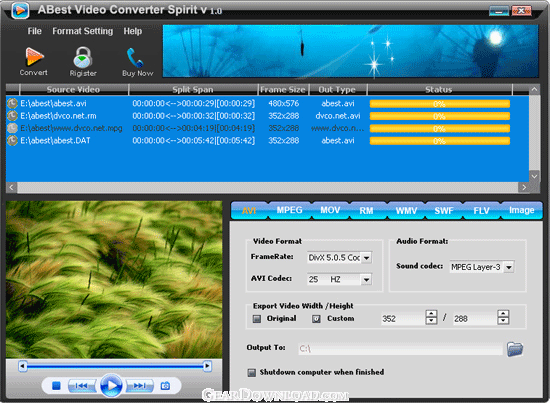This screenshot has width=550, height=403.
Task: Expand the MPEG Layer-3 sound codec dropdown
Action: (509, 267)
